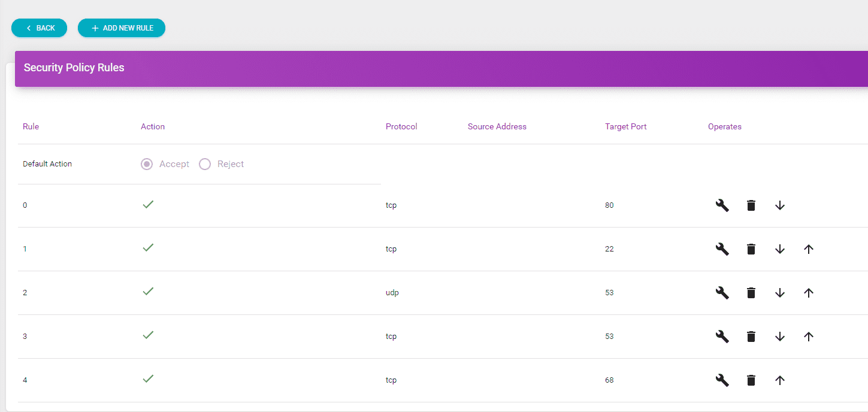Open the editor for rule 3 via wrench
Screen dimensions: 868x412
tap(722, 337)
